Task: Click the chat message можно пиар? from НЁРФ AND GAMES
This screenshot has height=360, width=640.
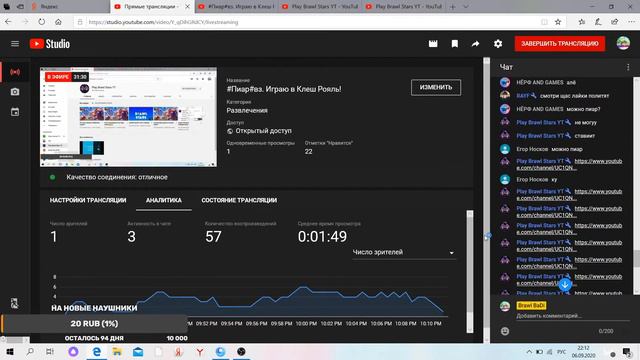Action: click(x=583, y=109)
